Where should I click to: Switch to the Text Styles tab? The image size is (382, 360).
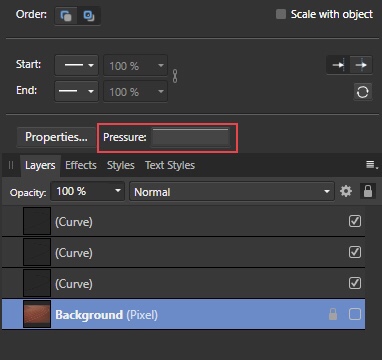pos(170,165)
